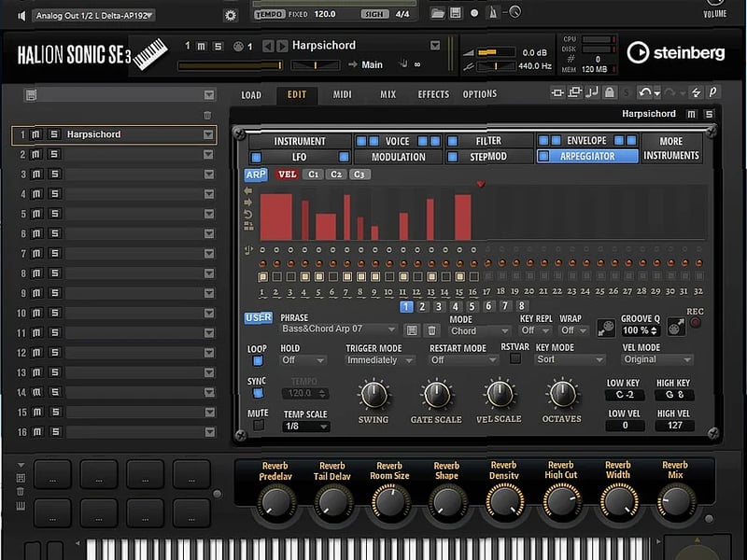Click the lock icon in the upper toolbar
Viewport: 747px width, 560px height.
(609, 93)
